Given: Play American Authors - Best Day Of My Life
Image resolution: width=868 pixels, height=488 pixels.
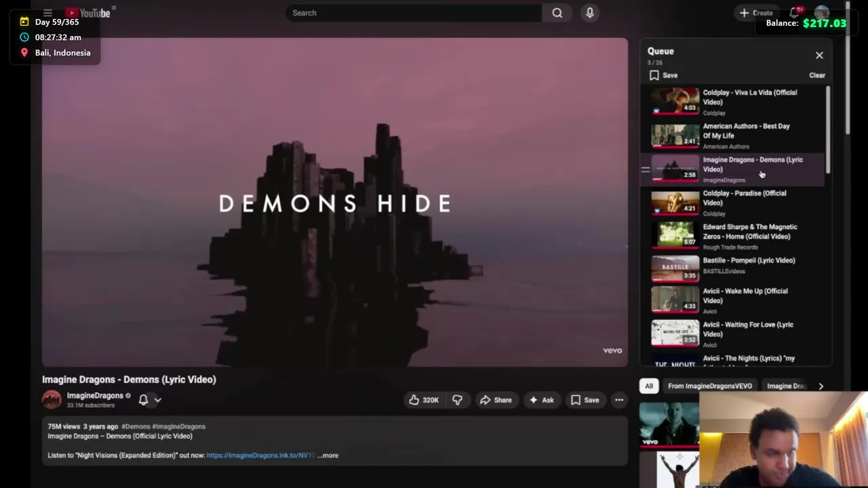Looking at the screenshot, I should [x=732, y=135].
